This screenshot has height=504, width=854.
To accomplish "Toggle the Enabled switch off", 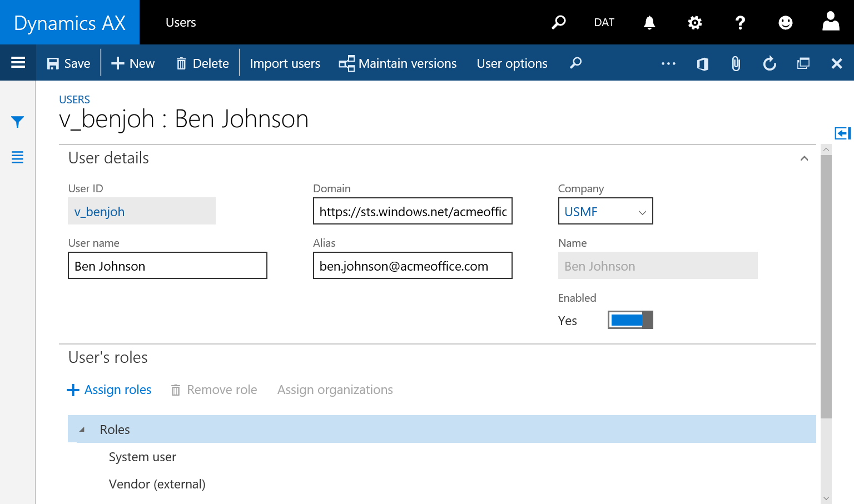I will pyautogui.click(x=630, y=320).
